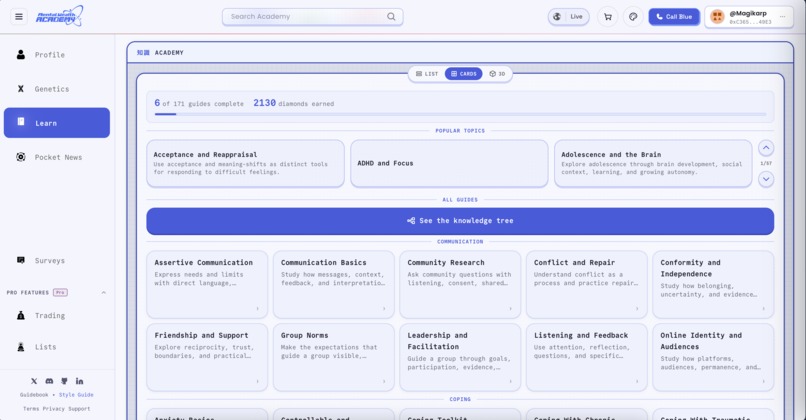
Task: Click the search magnifier icon
Action: [x=391, y=16]
